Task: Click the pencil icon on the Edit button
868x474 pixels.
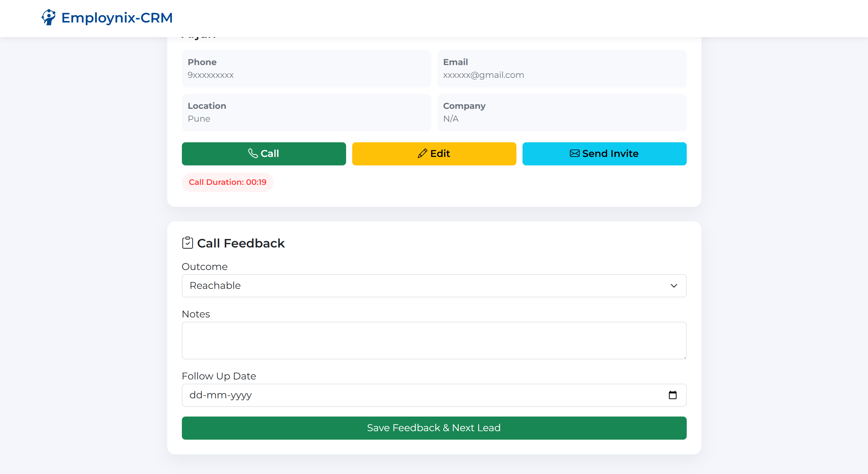Action: coord(422,153)
